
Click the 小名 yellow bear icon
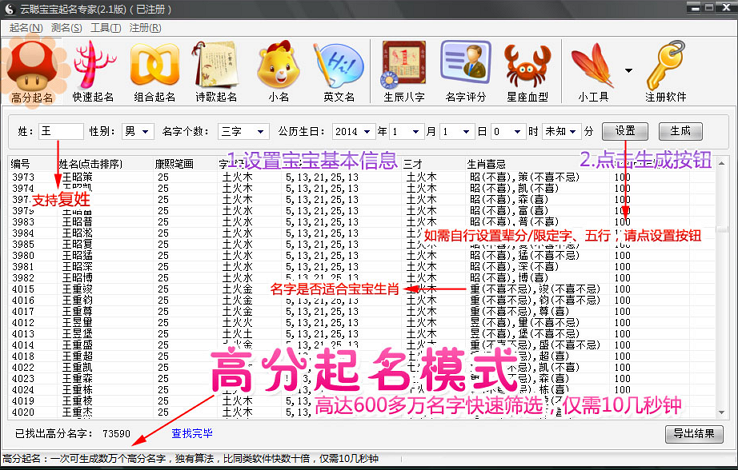point(279,72)
